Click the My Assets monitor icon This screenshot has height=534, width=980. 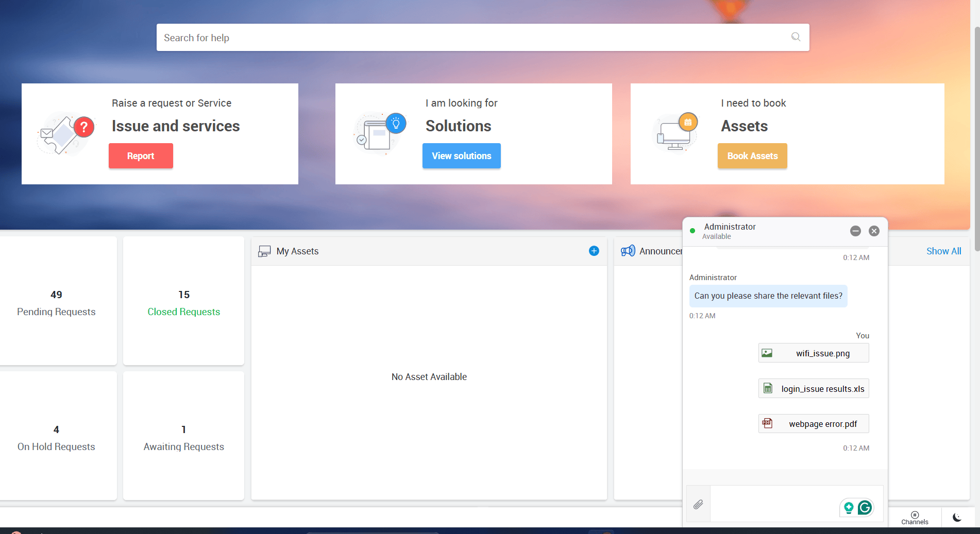[x=265, y=251]
